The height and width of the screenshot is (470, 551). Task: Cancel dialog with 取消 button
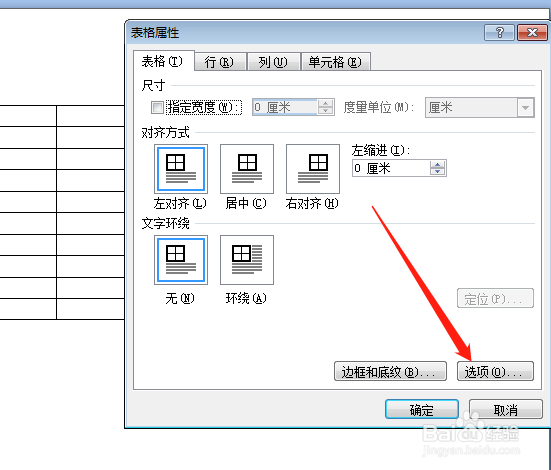(506, 409)
